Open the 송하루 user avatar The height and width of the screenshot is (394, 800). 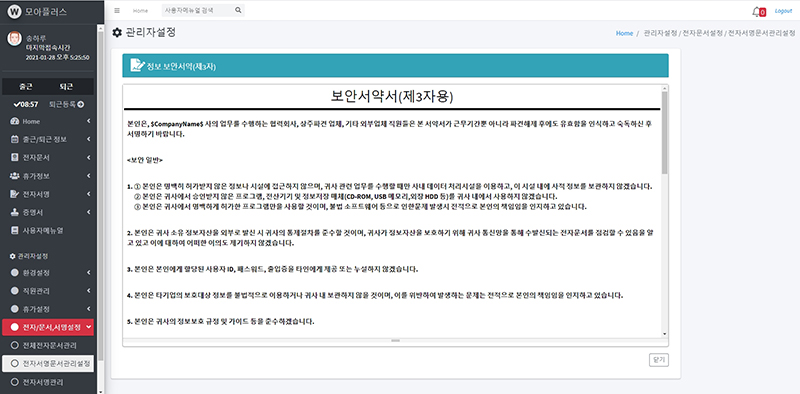pyautogui.click(x=14, y=39)
